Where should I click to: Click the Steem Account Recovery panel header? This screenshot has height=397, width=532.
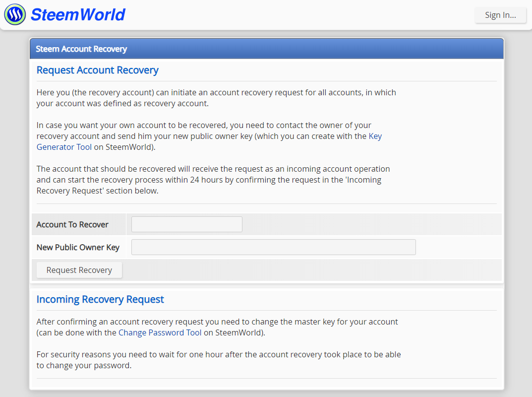pyautogui.click(x=267, y=49)
